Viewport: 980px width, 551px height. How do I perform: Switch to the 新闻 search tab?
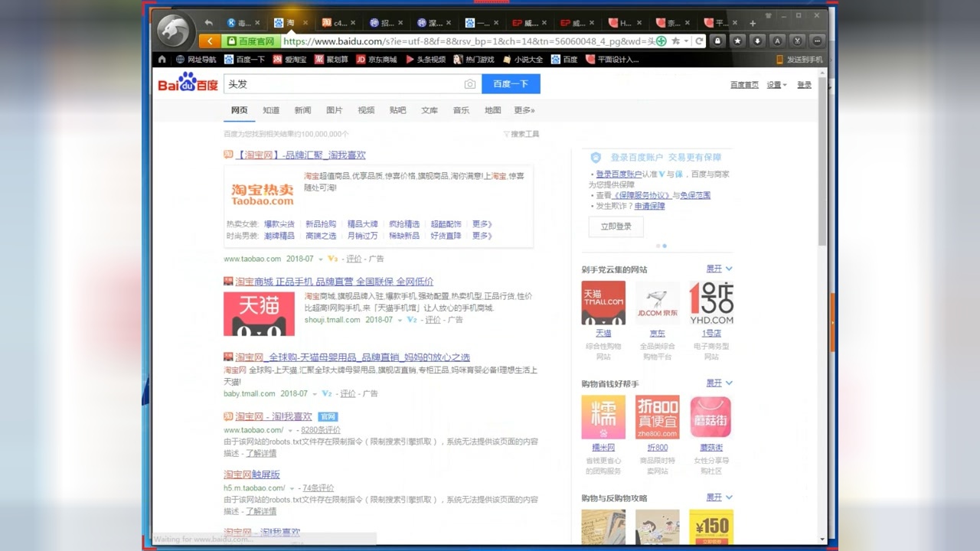click(302, 110)
